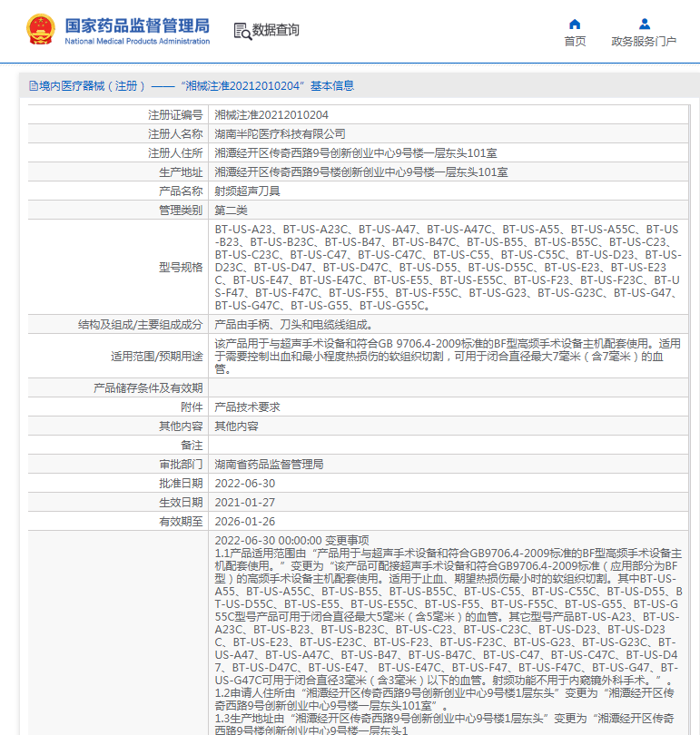Click effective date 2021-01-27
Viewport: 700px width, 735px height.
click(x=245, y=503)
